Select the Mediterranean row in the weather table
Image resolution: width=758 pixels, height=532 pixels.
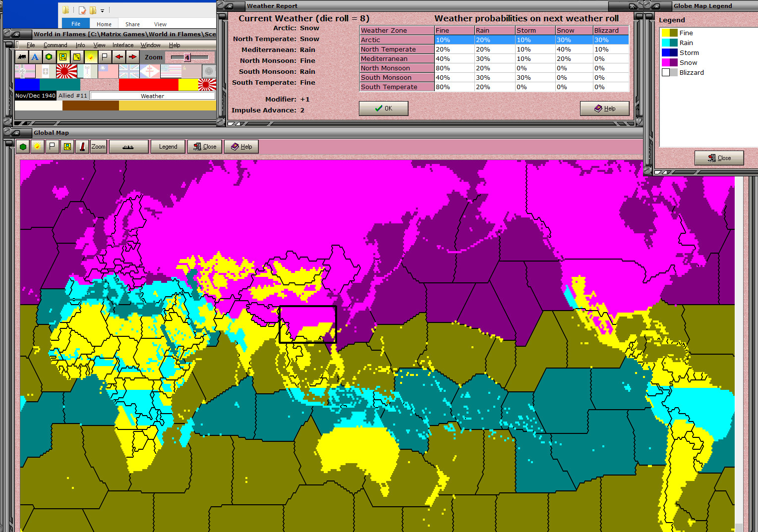pos(494,58)
